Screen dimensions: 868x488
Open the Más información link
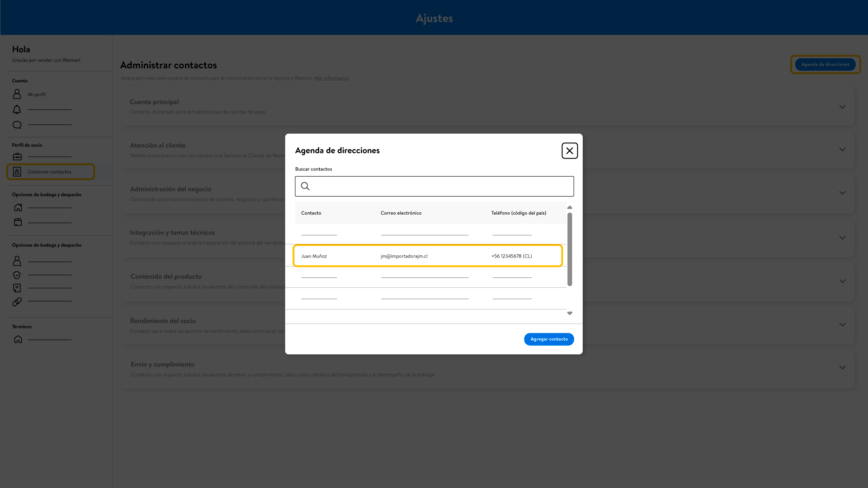[x=331, y=78]
